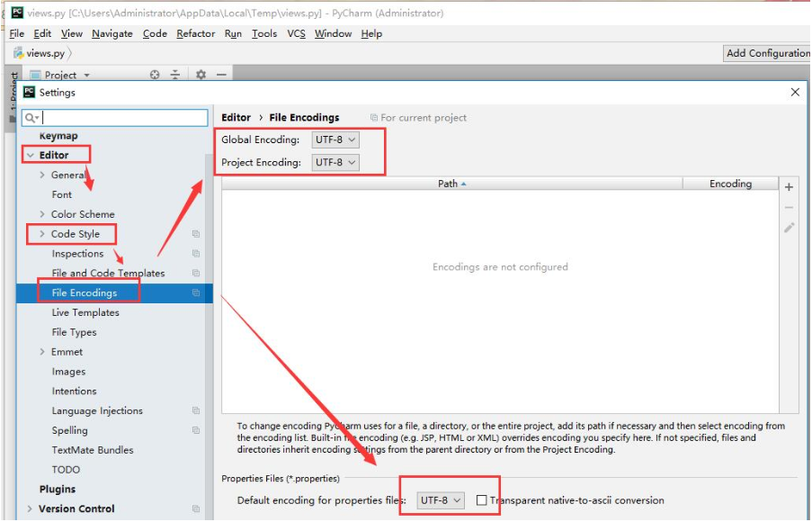Click the views.py file icon in the breadcrumb

pyautogui.click(x=19, y=53)
